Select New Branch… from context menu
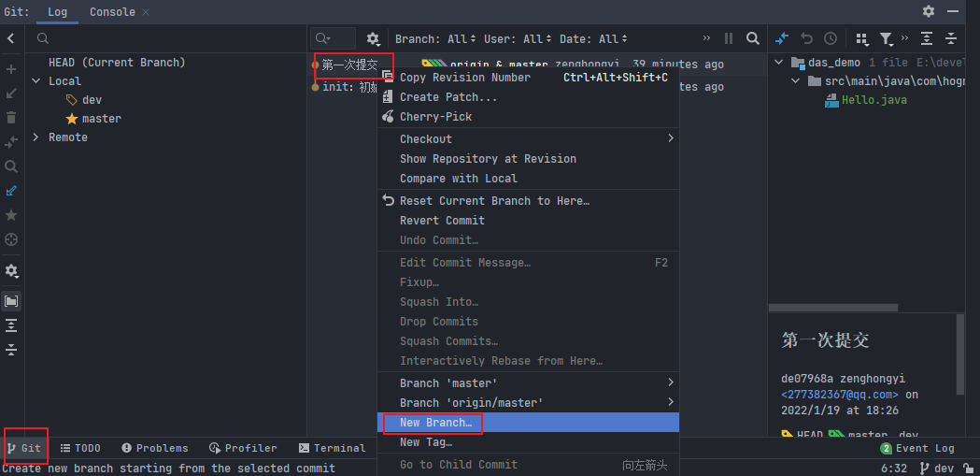 435,423
